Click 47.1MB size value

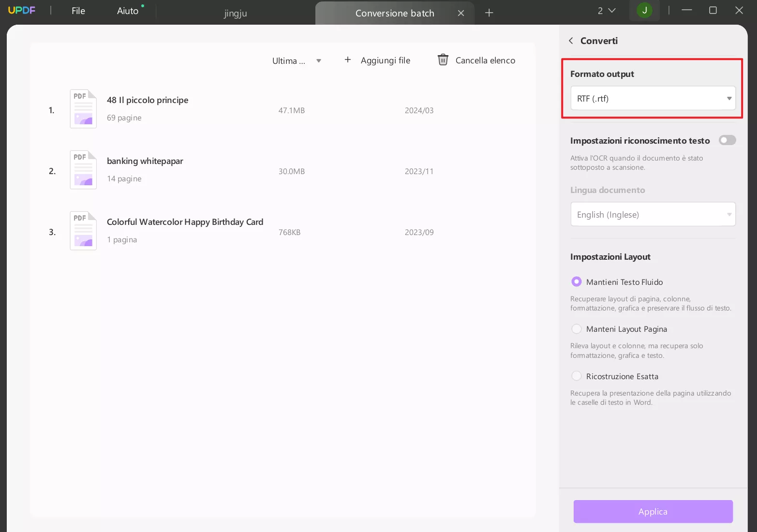click(292, 111)
